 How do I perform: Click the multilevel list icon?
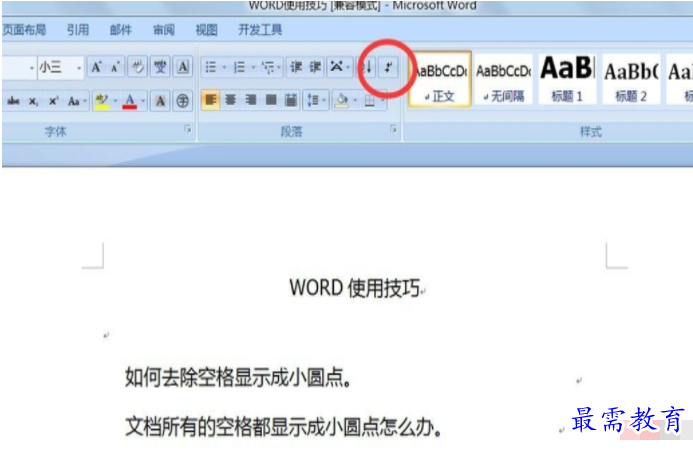(x=268, y=67)
